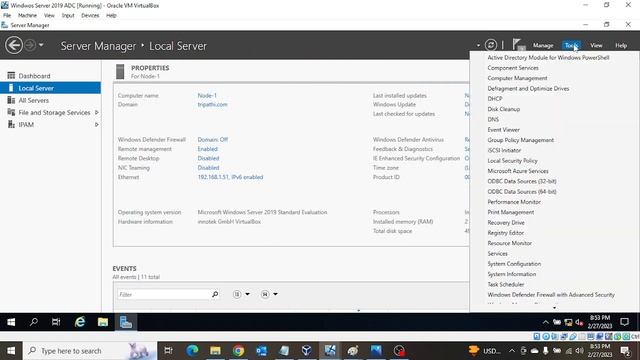Open Task View in guest taskbar
The image size is (640, 360).
click(56, 322)
